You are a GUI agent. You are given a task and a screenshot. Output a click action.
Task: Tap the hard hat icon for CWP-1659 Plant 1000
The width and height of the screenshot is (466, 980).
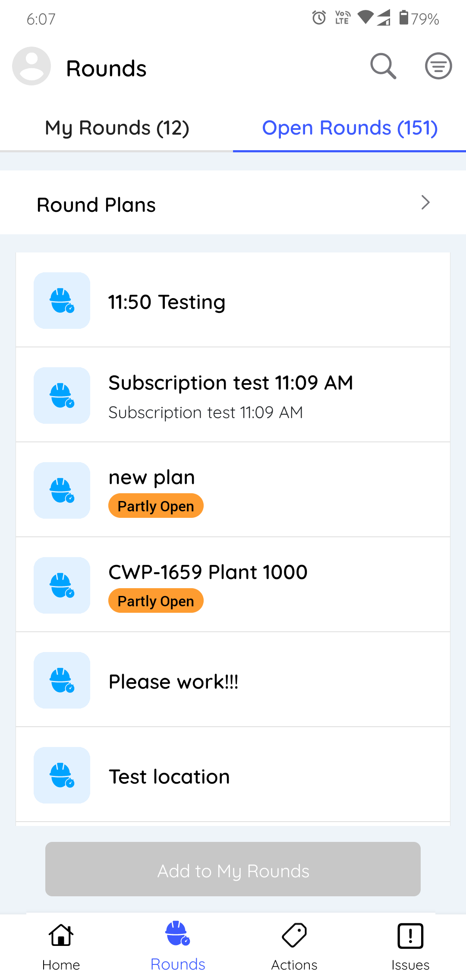[x=62, y=585]
